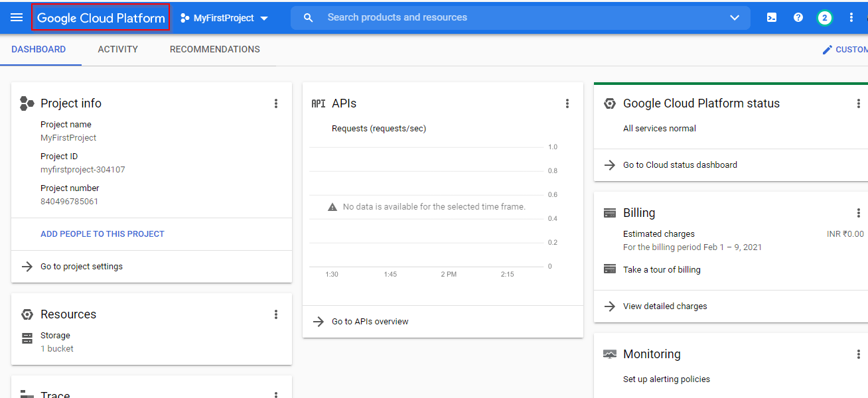Click the Customize pencil icon
The height and width of the screenshot is (398, 868).
tap(828, 49)
